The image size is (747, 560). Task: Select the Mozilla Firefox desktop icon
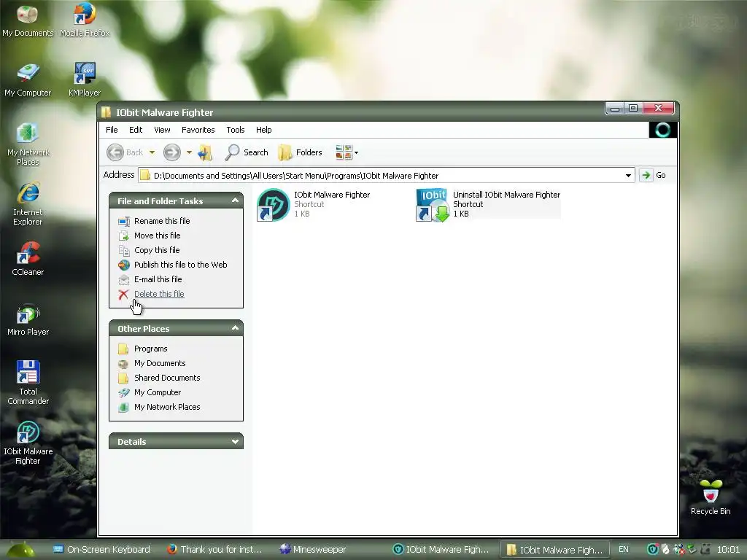pyautogui.click(x=85, y=20)
